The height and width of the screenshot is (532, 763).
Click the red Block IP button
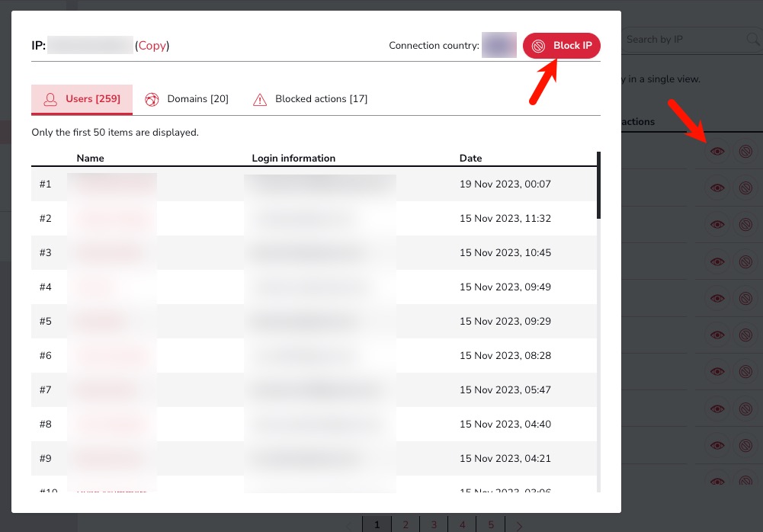(562, 46)
